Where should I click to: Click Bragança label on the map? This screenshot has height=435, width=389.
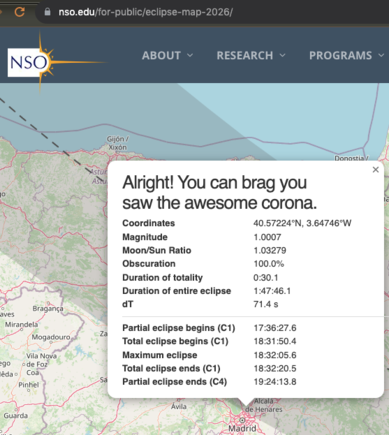[48, 308]
